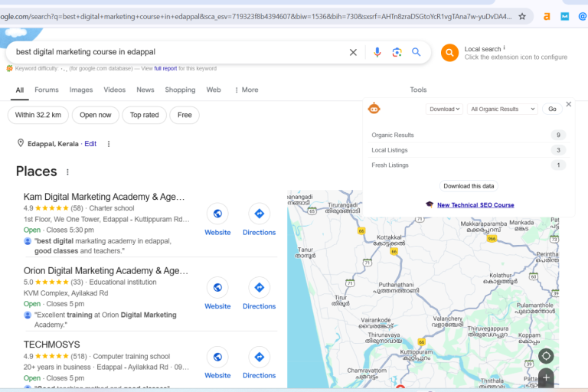Click the graduation cap icon near SEO course
Image resolution: width=588 pixels, height=392 pixels.
430,204
